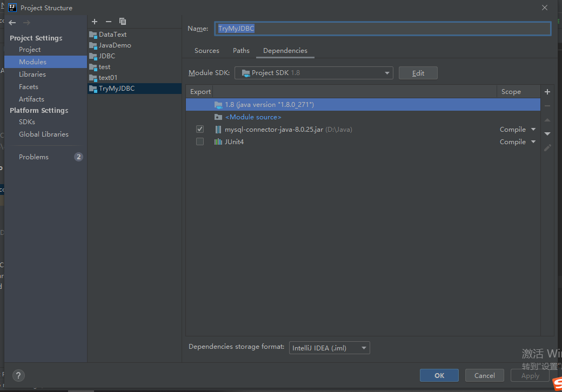
Task: Add a dependency with the plus icon
Action: [547, 92]
